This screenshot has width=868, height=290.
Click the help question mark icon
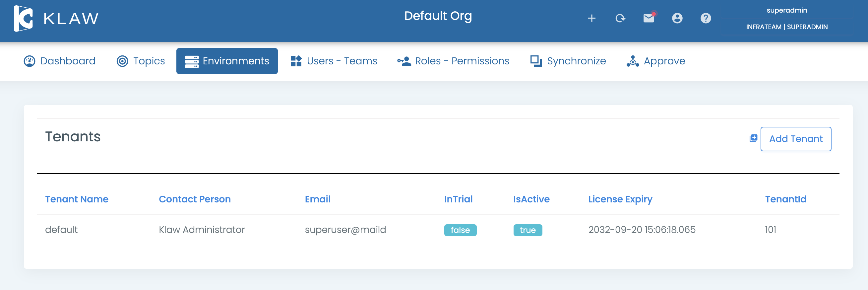coord(706,18)
